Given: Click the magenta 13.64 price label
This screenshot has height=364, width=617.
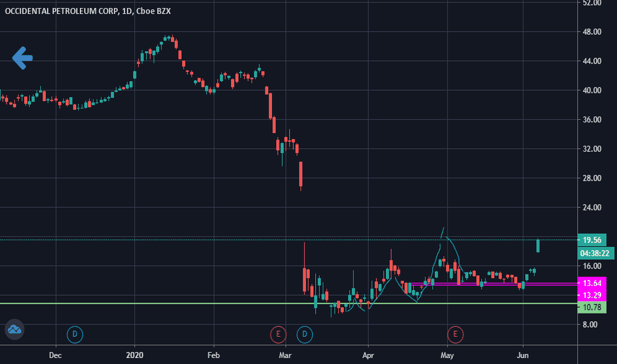Looking at the screenshot, I should (x=592, y=283).
